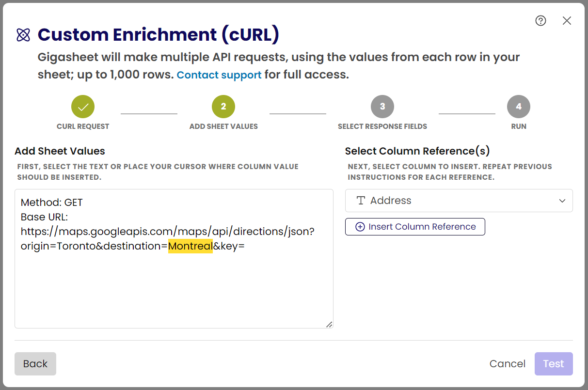The image size is (588, 390).
Task: Click Insert Column Reference button
Action: (415, 227)
